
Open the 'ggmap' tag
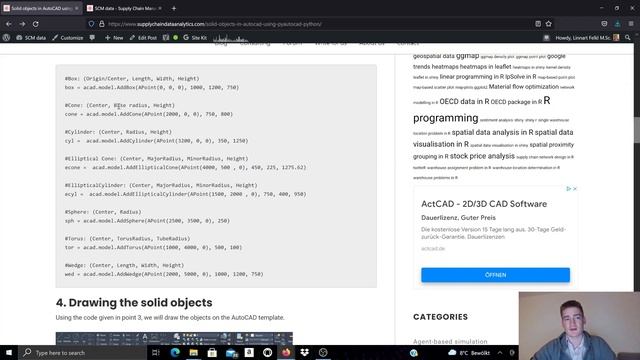tap(467, 56)
